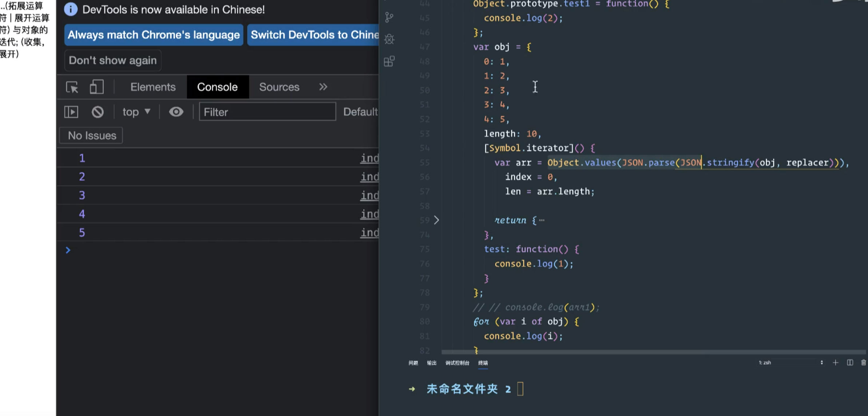Open the source control sidebar icon
Screen dimensions: 868x416
pyautogui.click(x=389, y=17)
